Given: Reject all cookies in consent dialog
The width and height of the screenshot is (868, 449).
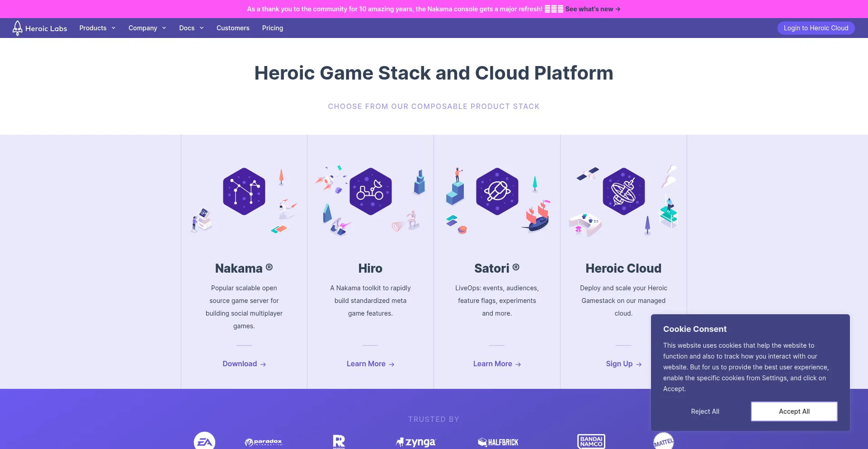Looking at the screenshot, I should click(x=705, y=411).
